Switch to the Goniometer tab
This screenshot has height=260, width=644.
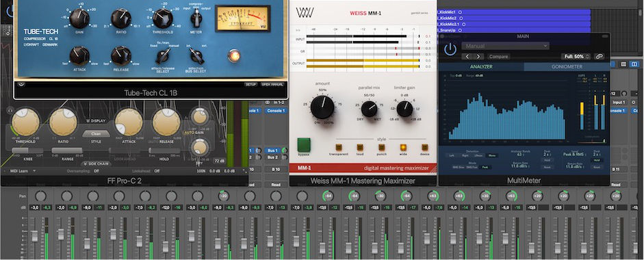567,66
